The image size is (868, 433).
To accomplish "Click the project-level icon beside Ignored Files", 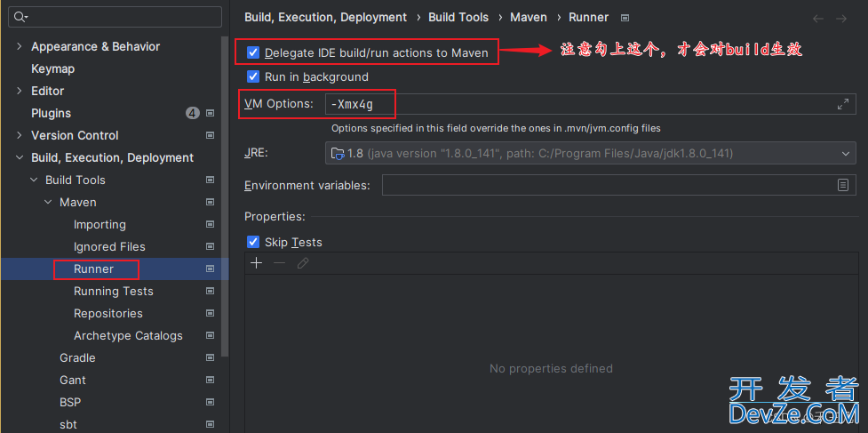I will (210, 246).
